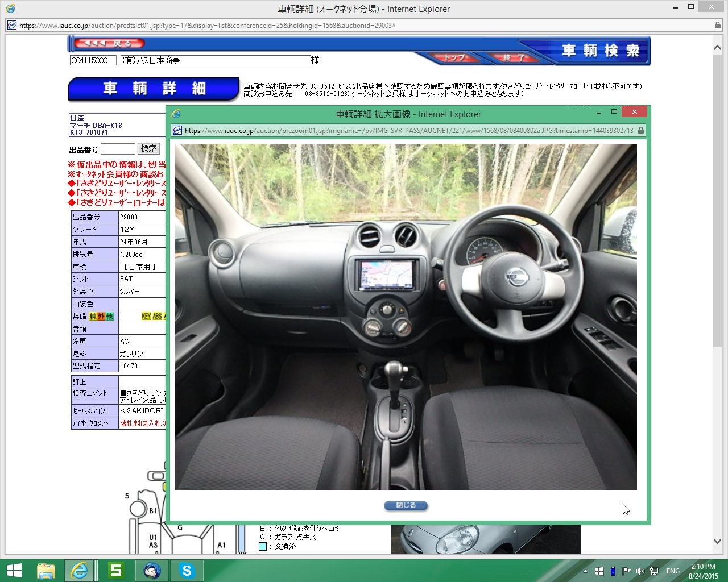
Task: Click the popup window address bar URL
Action: coord(408,130)
